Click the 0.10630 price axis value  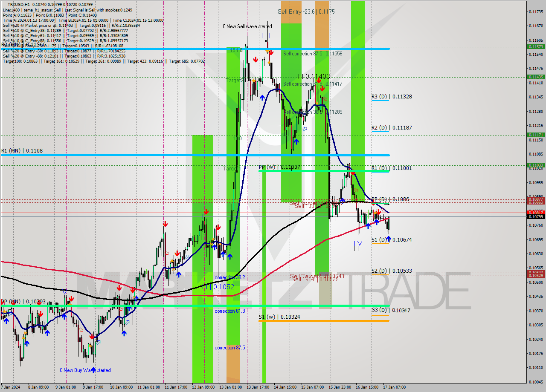pos(536,254)
